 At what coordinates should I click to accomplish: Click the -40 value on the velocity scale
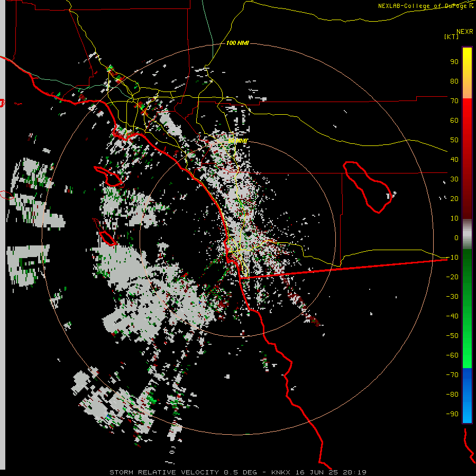point(452,316)
